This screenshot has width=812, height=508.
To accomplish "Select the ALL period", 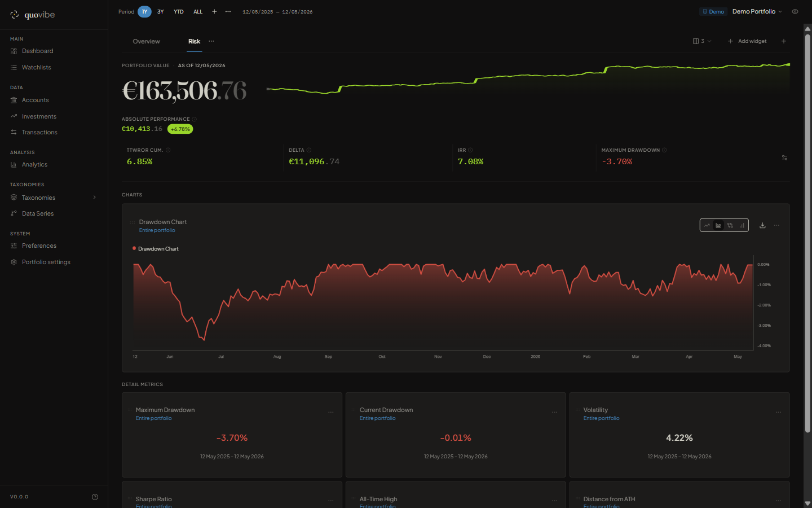I will click(198, 11).
